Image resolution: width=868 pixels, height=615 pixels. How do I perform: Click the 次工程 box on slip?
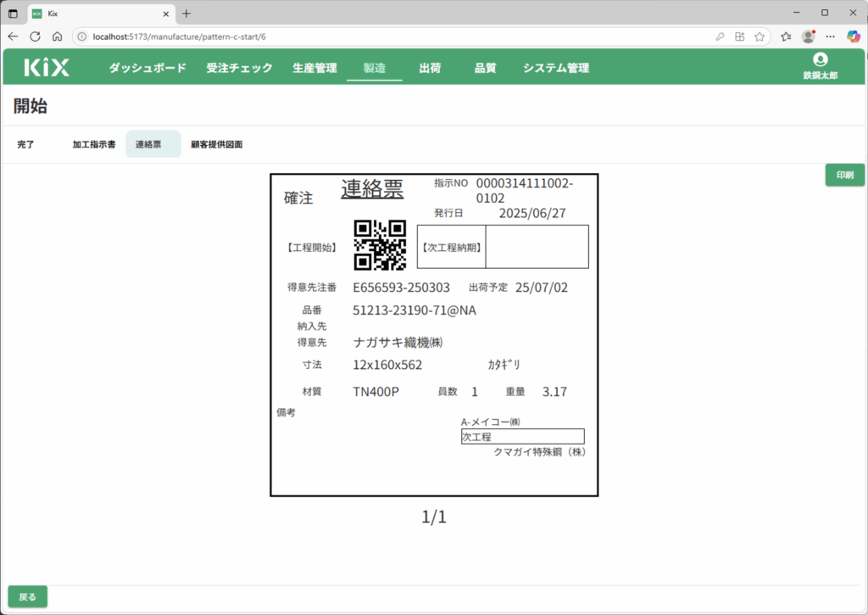pyautogui.click(x=522, y=437)
